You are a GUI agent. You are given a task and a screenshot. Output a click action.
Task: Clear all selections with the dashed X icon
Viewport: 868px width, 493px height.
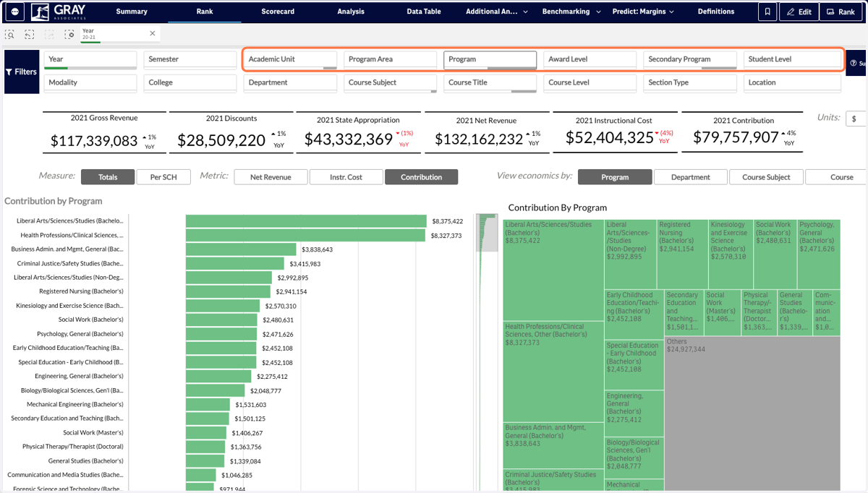tap(69, 34)
